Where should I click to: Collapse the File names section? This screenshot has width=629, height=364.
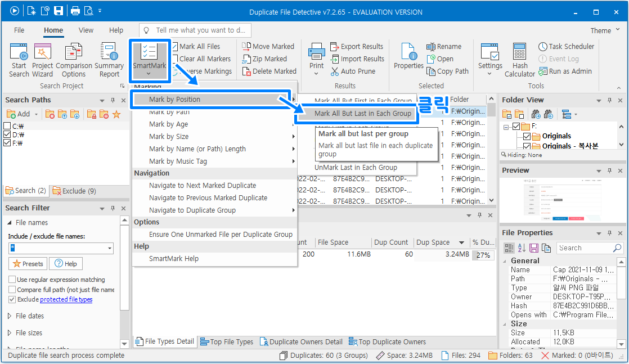pos(10,222)
